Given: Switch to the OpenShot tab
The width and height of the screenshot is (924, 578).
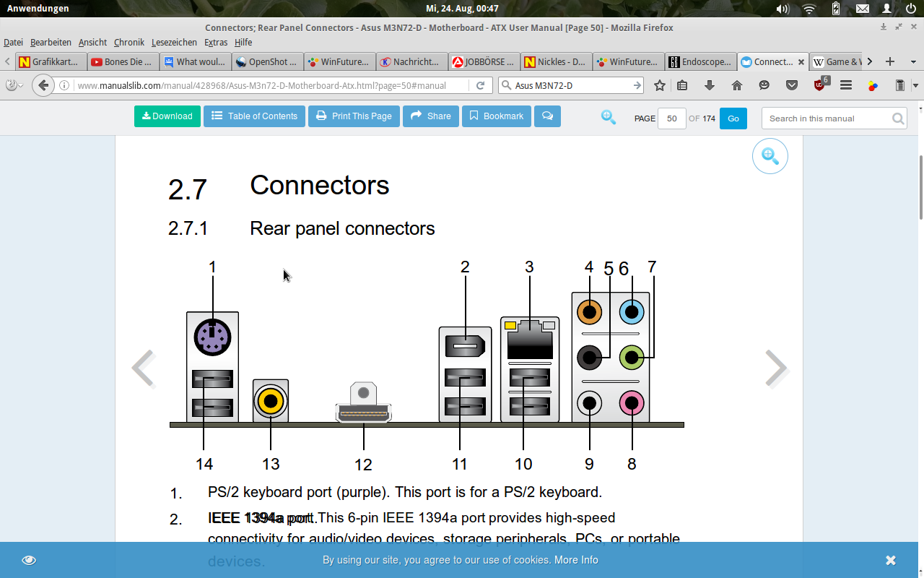Looking at the screenshot, I should (x=267, y=61).
